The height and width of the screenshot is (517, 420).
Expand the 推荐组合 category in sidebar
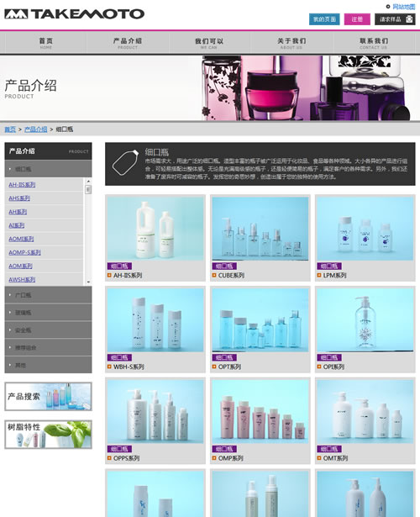click(48, 347)
